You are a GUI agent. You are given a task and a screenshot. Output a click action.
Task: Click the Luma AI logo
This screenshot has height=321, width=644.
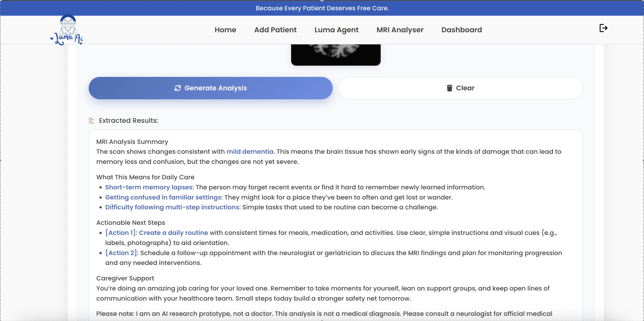tap(67, 30)
